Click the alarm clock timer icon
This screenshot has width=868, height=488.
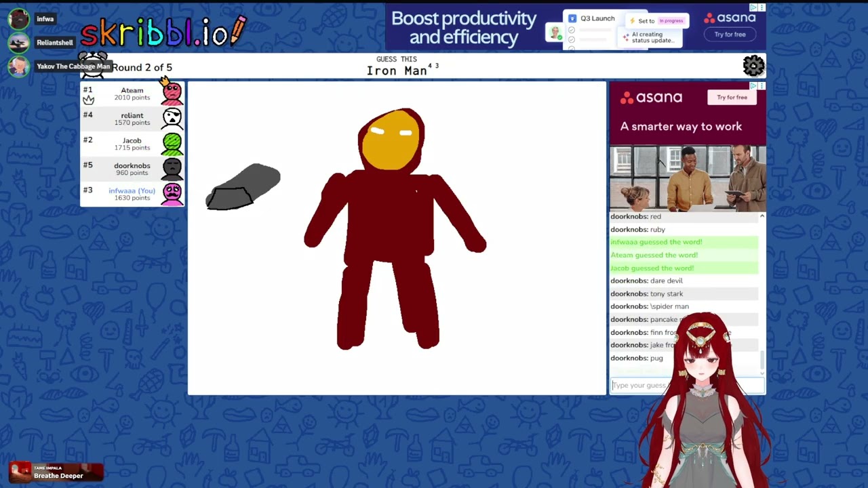(94, 65)
